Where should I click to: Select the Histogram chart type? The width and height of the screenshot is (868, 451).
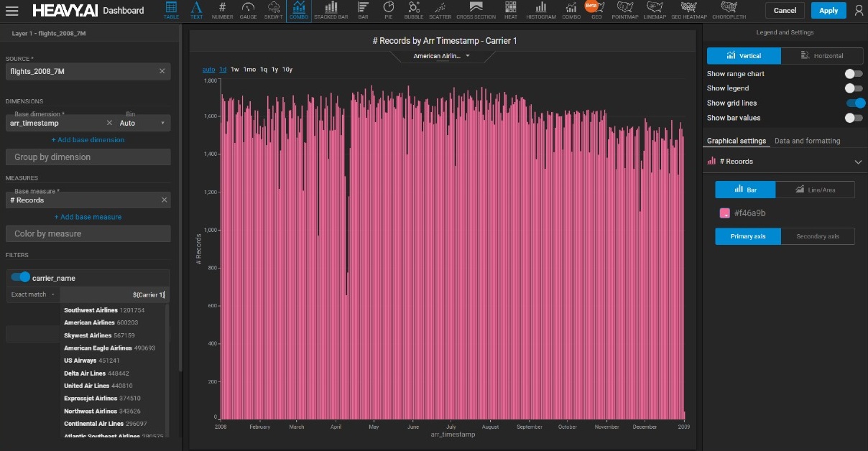[540, 10]
